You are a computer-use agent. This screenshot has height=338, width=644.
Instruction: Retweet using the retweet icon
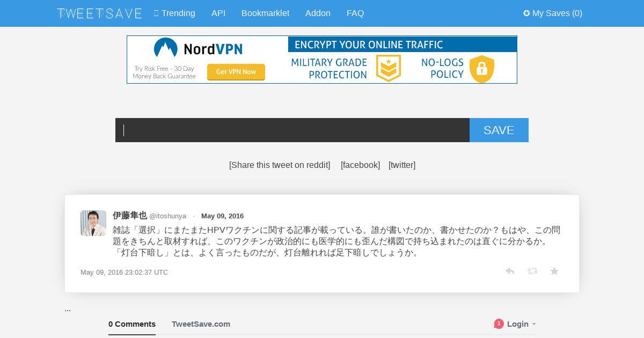532,271
